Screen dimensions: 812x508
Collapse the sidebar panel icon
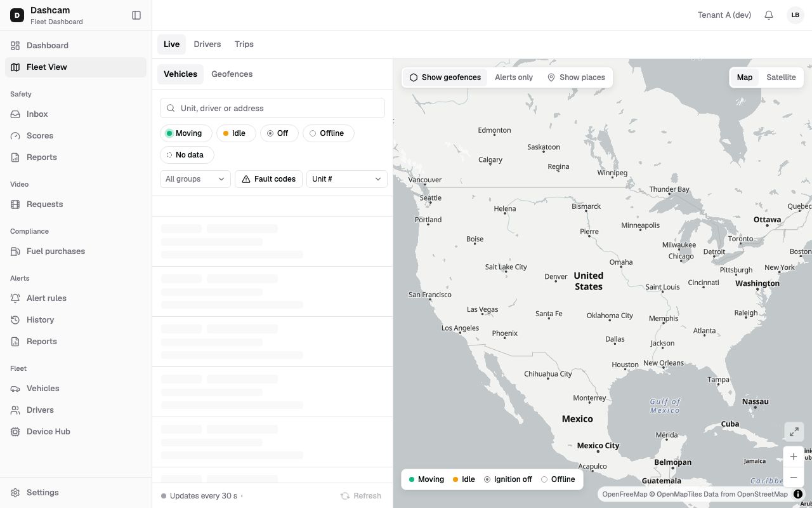[x=136, y=15]
